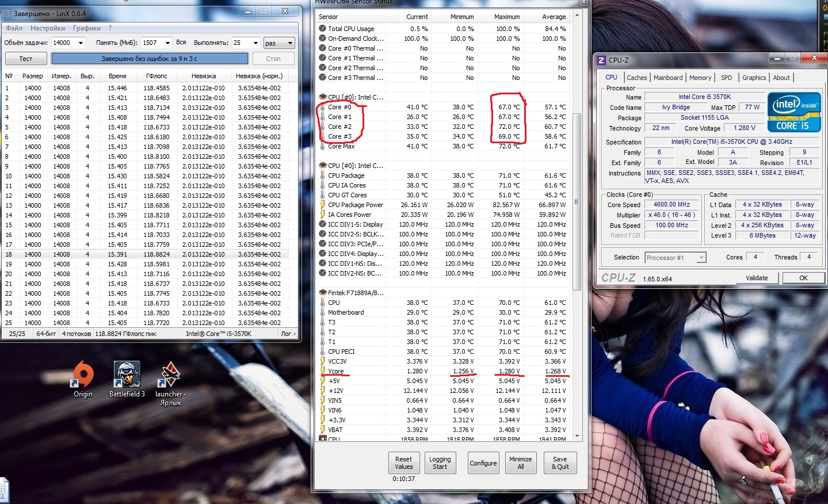Screen dimensions: 828x504
Task: Click Logging Start in HWiNFO
Action: [x=440, y=463]
